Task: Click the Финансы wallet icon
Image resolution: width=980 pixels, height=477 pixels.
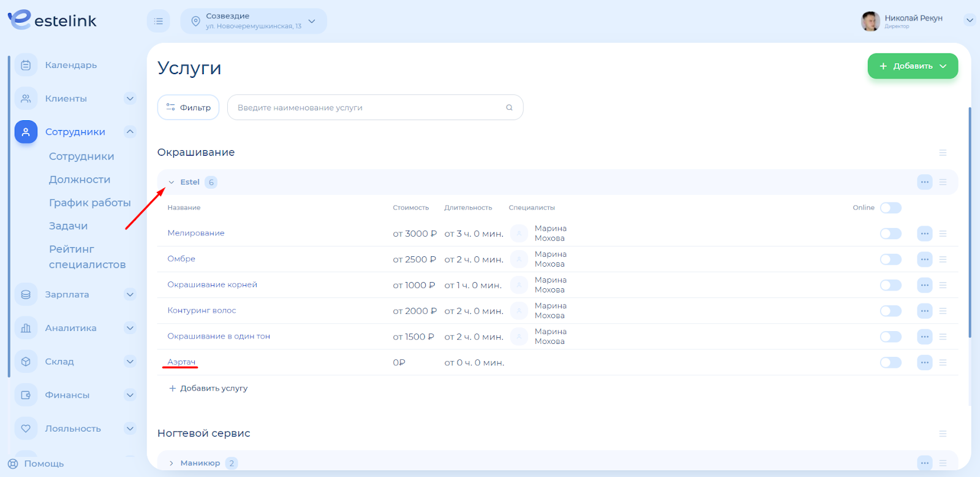Action: tap(26, 395)
